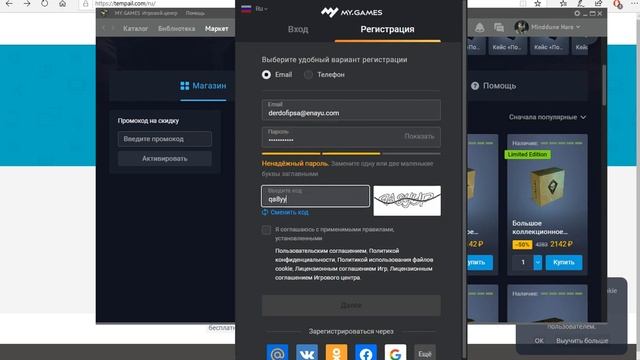
Task: Click the Email input field
Action: tap(351, 110)
